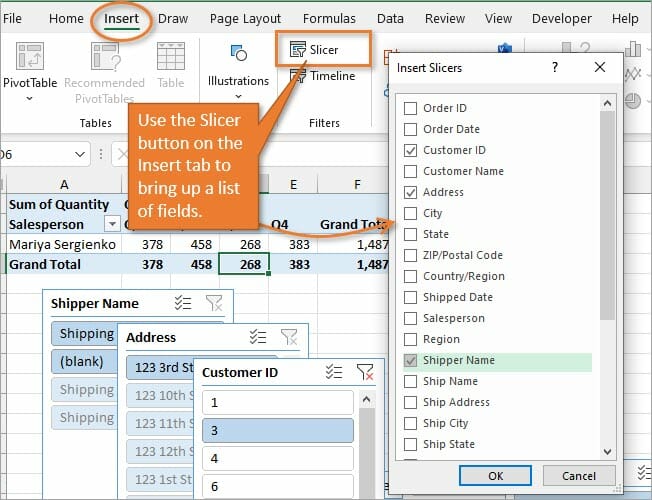The width and height of the screenshot is (652, 500).
Task: Open the Page Layout tab
Action: point(246,19)
